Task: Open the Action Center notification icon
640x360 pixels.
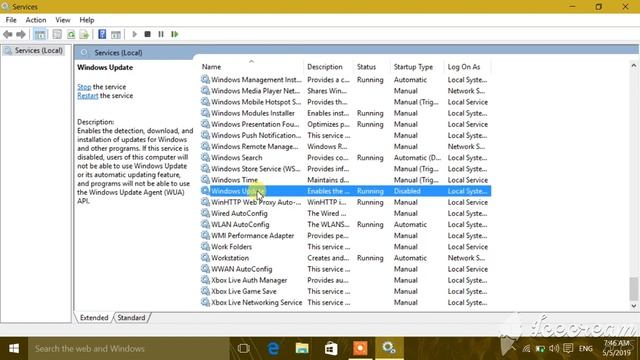Action: (x=568, y=349)
